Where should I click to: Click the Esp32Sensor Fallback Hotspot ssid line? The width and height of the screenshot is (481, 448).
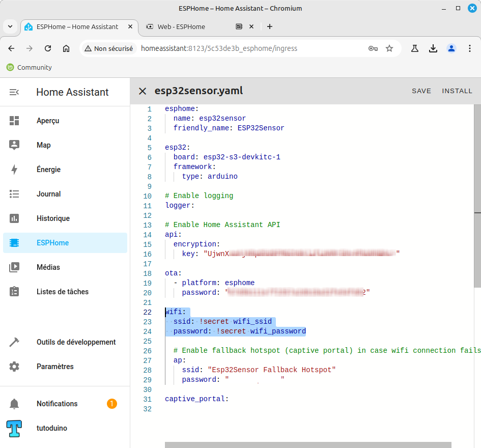coord(259,370)
